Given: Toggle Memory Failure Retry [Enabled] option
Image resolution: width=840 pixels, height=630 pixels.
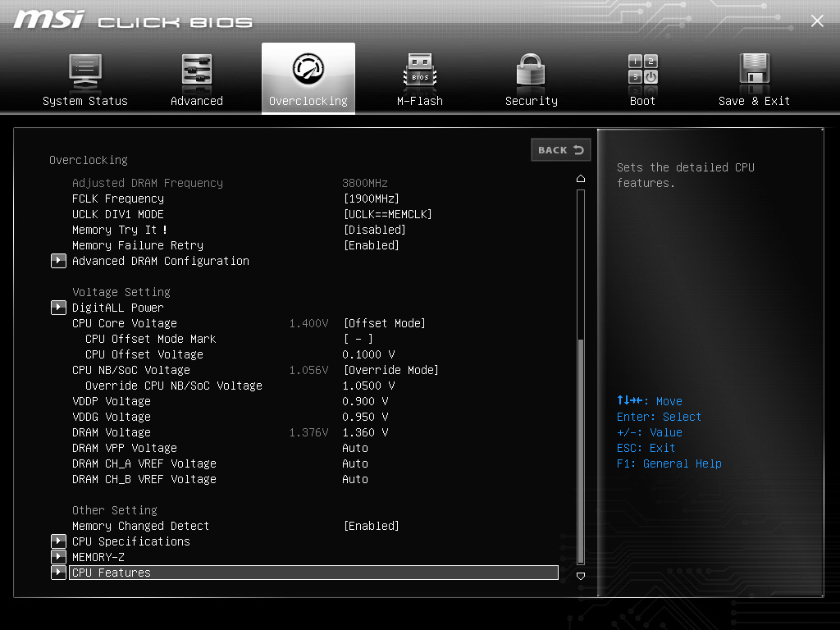Looking at the screenshot, I should coord(371,245).
